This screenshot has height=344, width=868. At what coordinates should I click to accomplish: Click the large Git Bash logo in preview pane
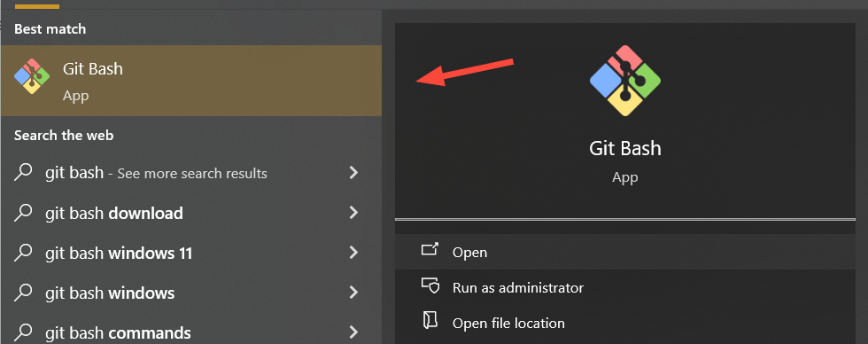625,81
